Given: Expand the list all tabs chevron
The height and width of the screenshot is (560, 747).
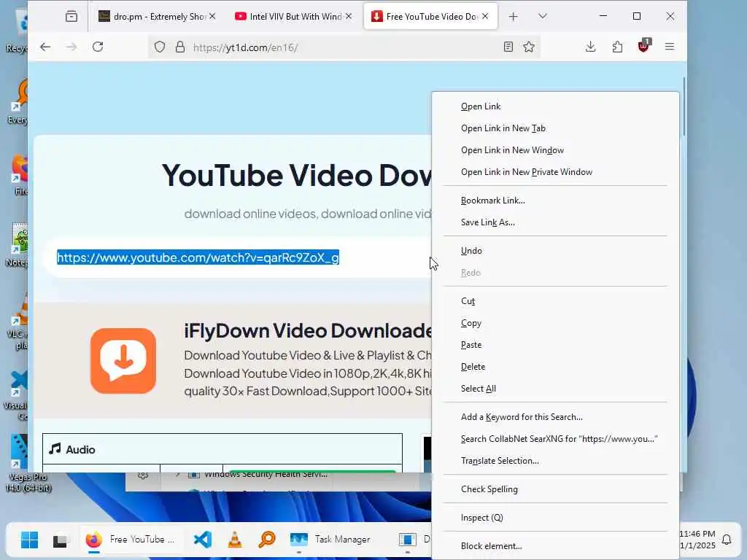Looking at the screenshot, I should [543, 16].
